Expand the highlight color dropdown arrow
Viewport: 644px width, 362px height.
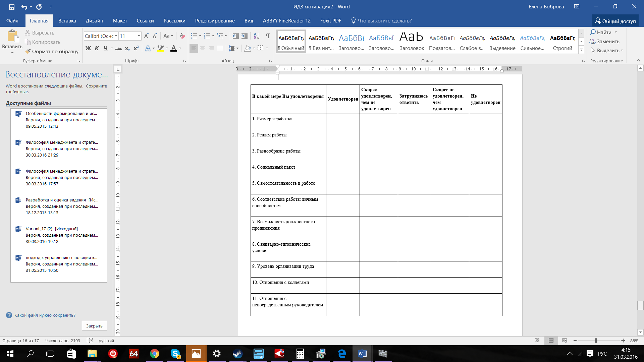click(x=167, y=48)
